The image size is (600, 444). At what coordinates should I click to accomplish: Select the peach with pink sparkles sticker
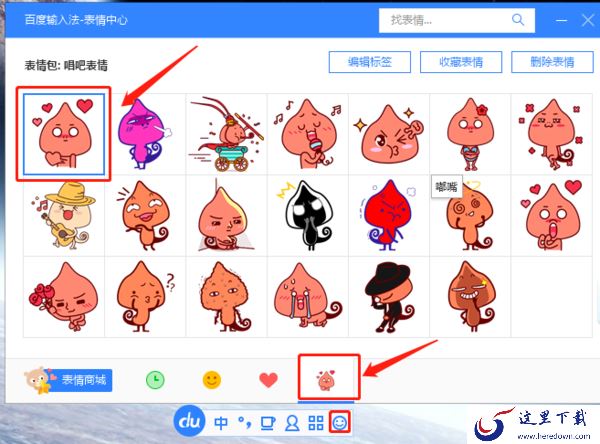coord(551,134)
